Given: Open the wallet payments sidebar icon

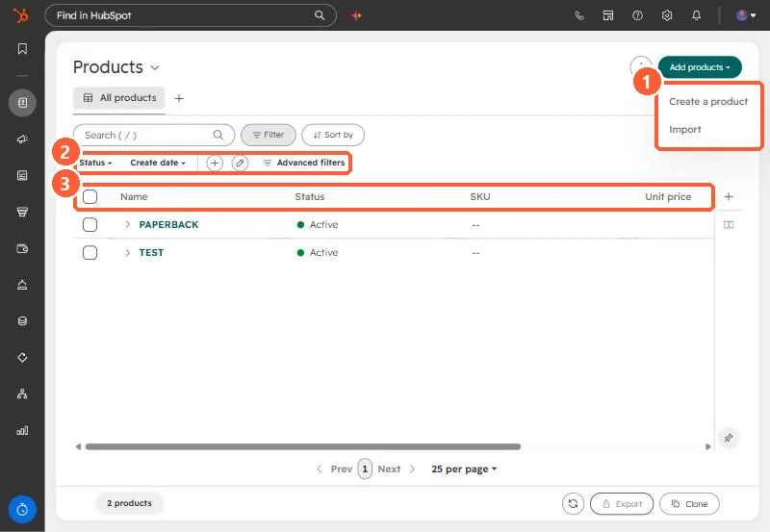Looking at the screenshot, I should click(x=22, y=248).
